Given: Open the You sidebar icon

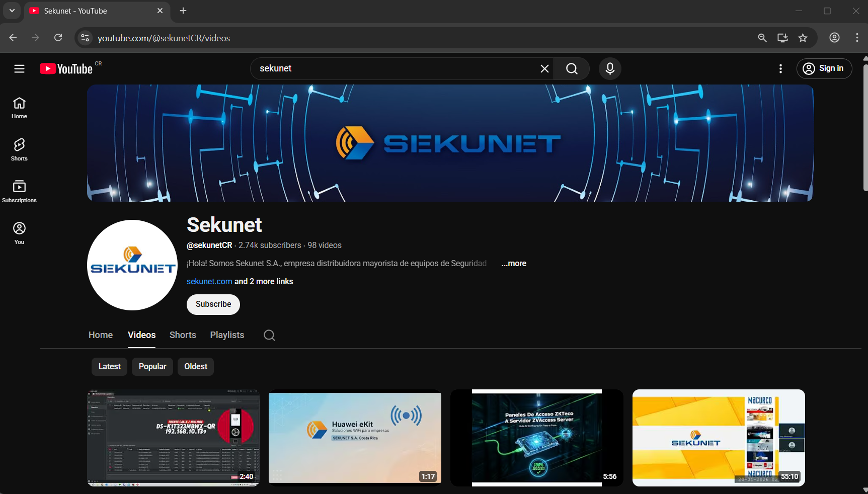Looking at the screenshot, I should coord(19,233).
